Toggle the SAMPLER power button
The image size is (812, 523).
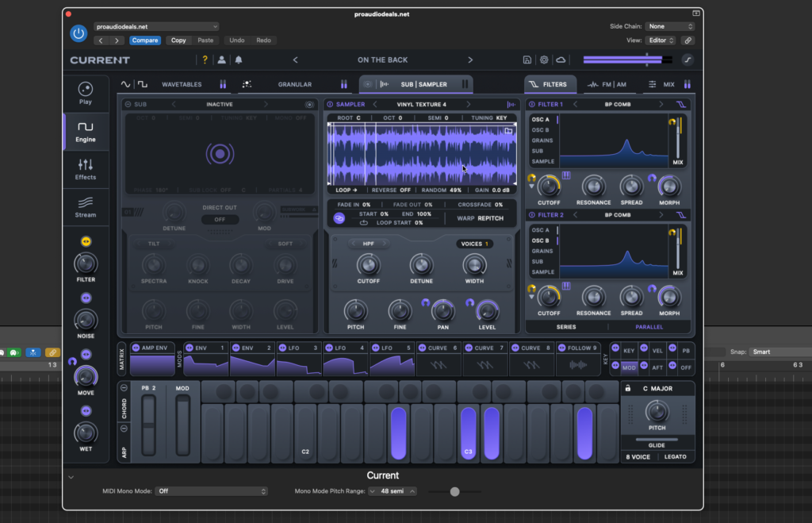pos(330,104)
